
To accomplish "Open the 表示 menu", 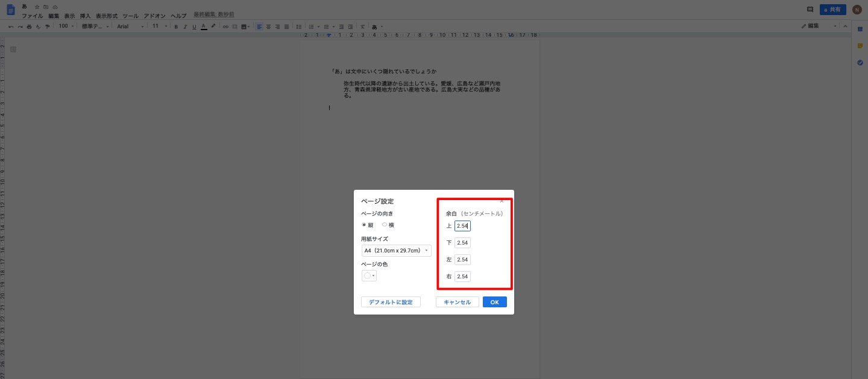I will pos(70,15).
